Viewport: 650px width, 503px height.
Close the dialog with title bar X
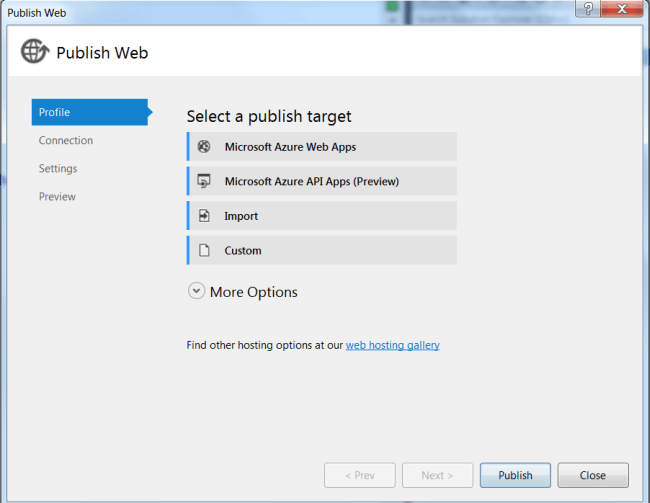[x=622, y=9]
